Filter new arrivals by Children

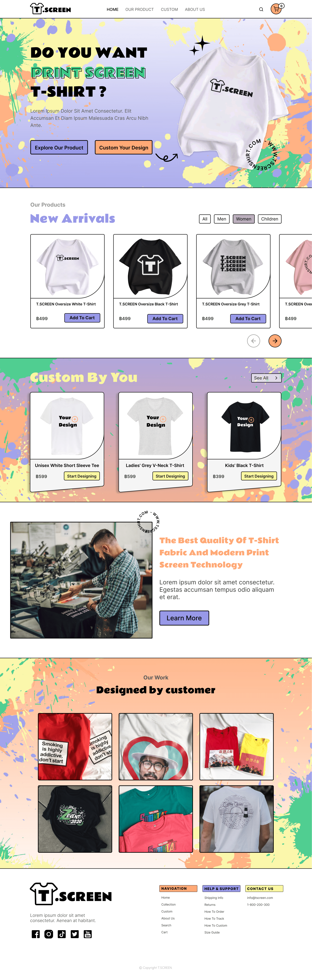[269, 219]
